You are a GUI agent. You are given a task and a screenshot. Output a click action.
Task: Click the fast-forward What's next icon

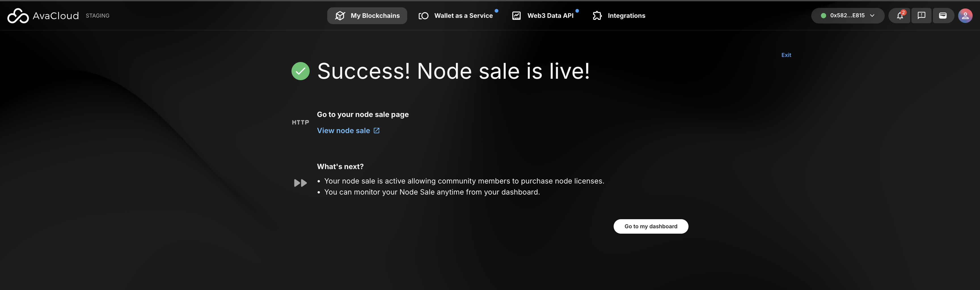coord(300,183)
